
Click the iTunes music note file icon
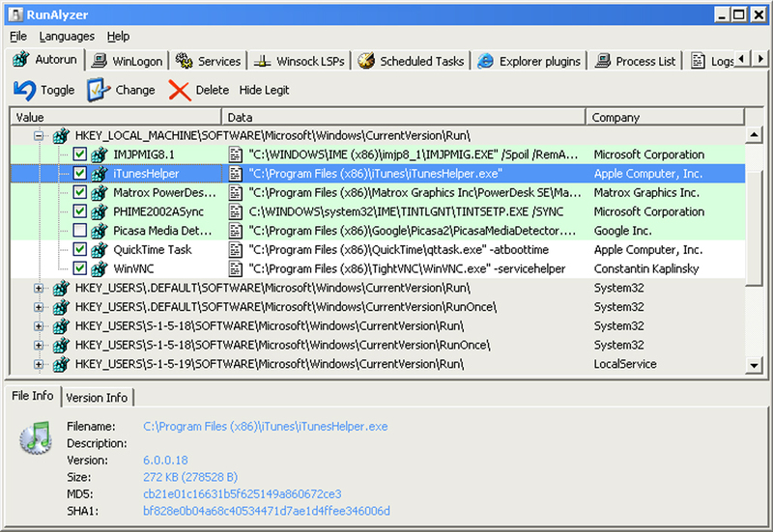pos(36,438)
